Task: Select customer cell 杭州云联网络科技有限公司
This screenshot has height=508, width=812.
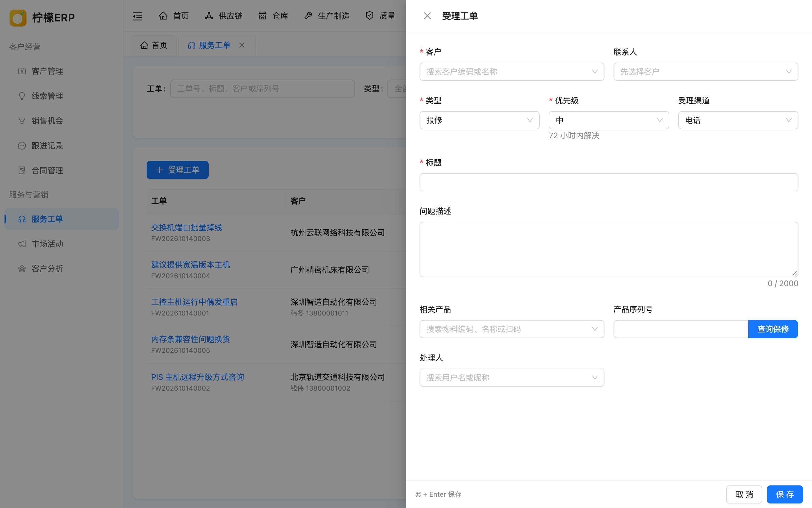Action: pyautogui.click(x=337, y=233)
